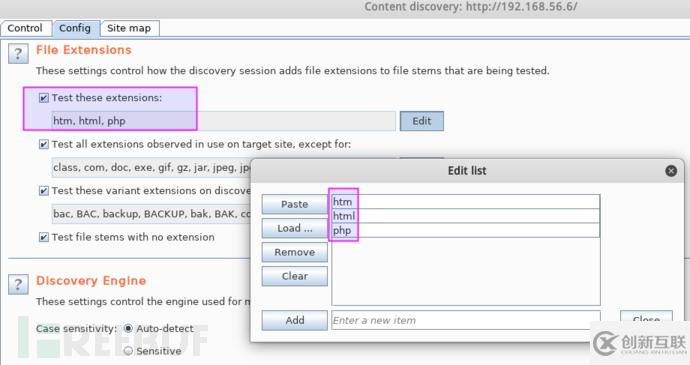Click the Load ... button
This screenshot has width=690, height=365.
294,228
